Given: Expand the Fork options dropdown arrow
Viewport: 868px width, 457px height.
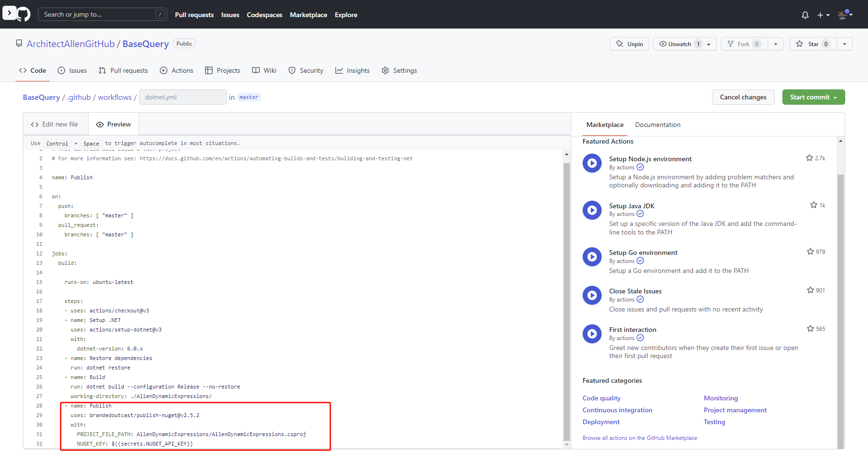Looking at the screenshot, I should pyautogui.click(x=776, y=44).
